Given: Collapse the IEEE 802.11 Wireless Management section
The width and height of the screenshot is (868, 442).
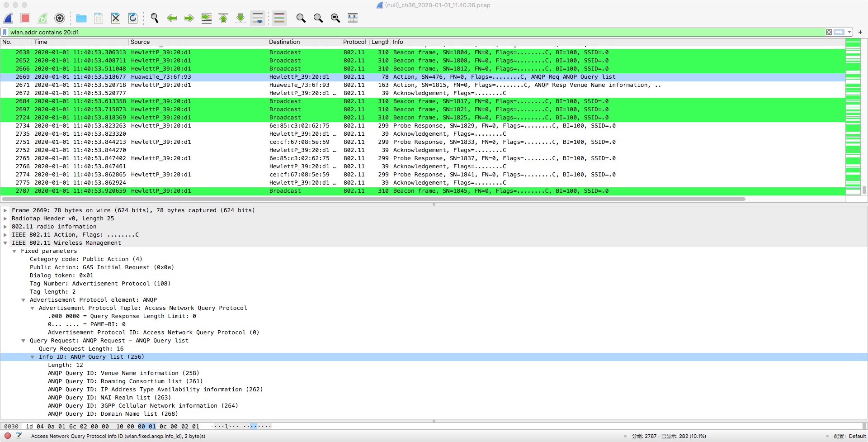Looking at the screenshot, I should tap(5, 243).
